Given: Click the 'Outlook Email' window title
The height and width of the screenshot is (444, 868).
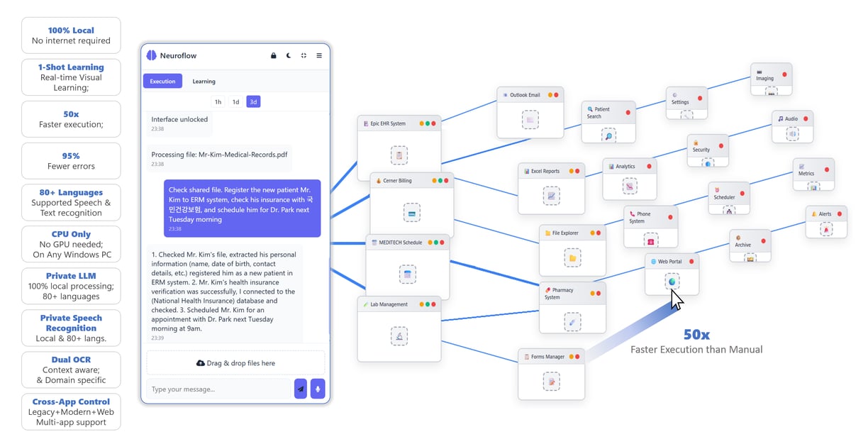Looking at the screenshot, I should pos(525,95).
